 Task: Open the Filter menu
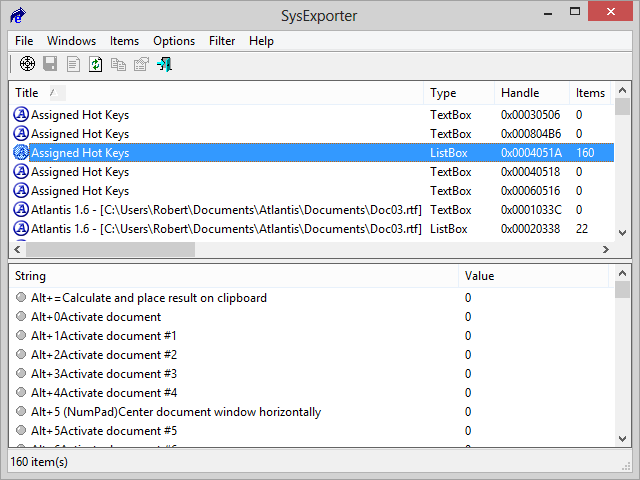tap(222, 41)
